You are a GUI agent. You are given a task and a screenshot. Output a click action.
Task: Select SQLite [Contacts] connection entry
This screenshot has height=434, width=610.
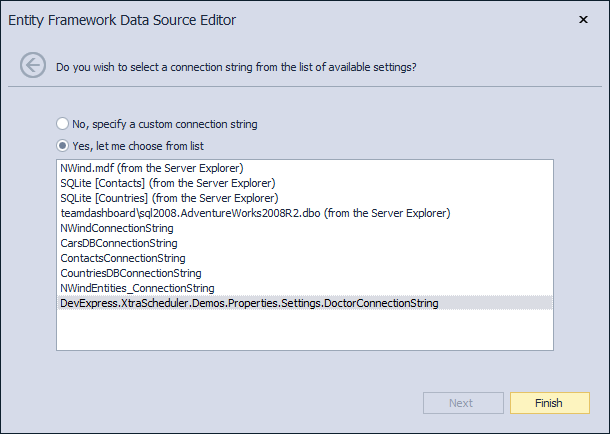(168, 183)
